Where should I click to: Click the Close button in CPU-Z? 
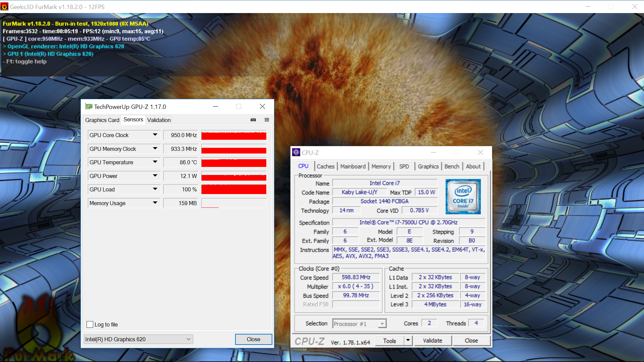click(x=471, y=341)
